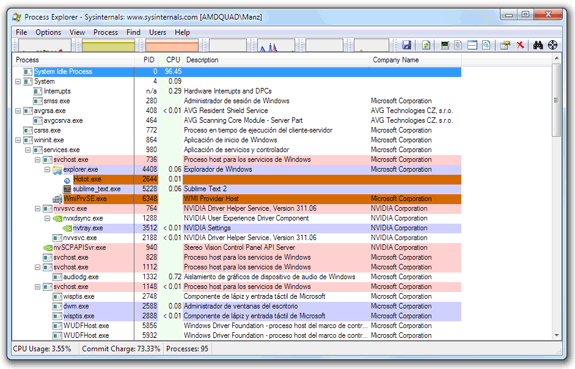Screen dimensions: 575x369
Task: Select the WUDFHost.exe 5856 row
Action: click(237, 326)
